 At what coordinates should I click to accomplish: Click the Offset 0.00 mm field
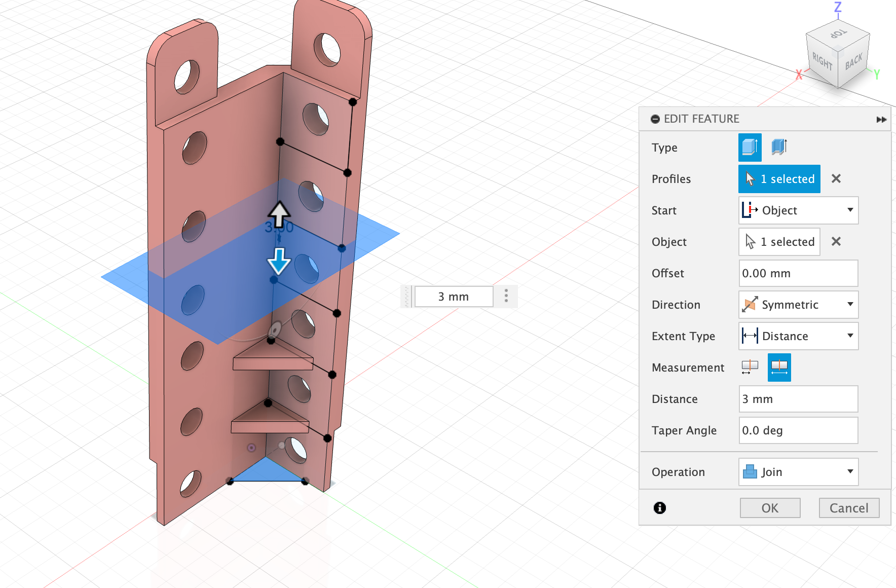click(798, 273)
